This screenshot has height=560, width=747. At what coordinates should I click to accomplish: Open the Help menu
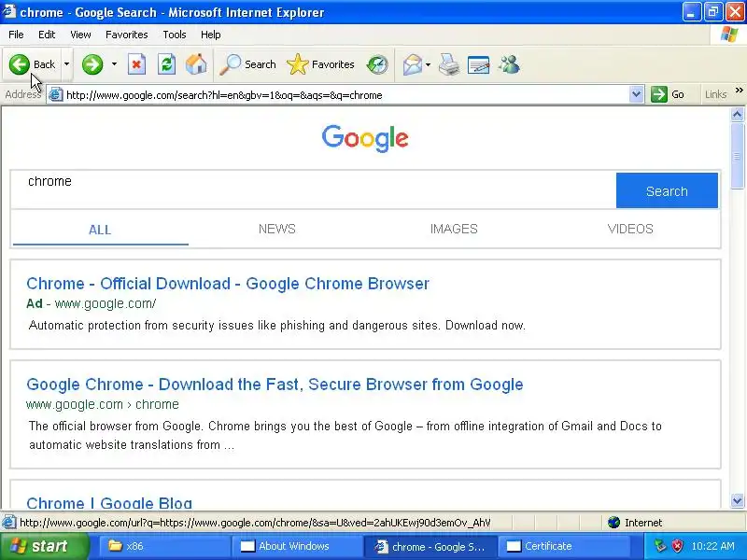pos(211,35)
